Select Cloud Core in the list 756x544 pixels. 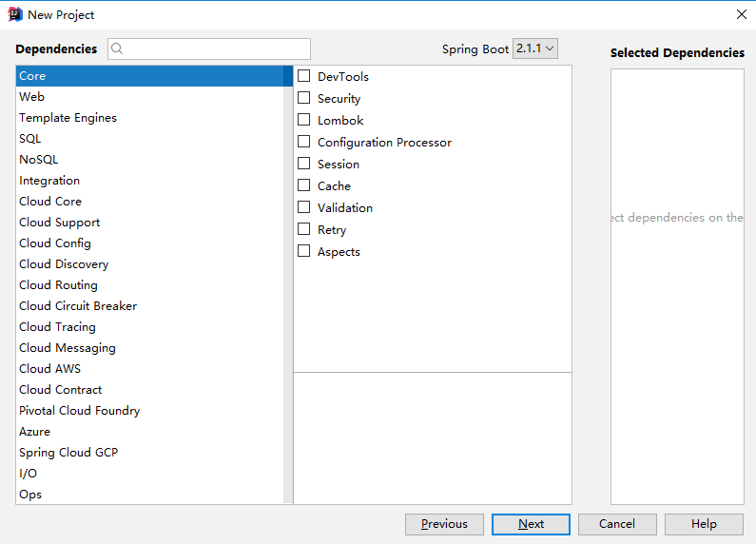click(x=150, y=201)
